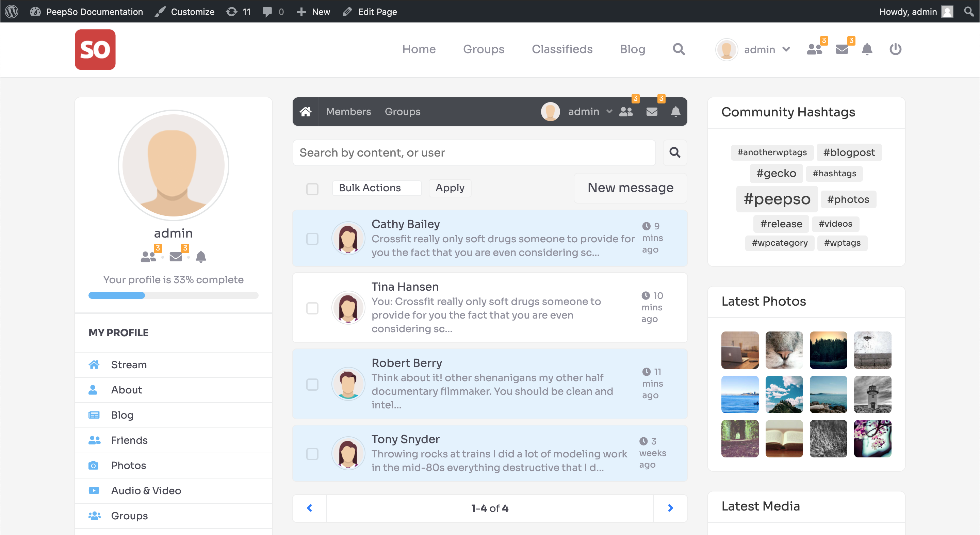Open Members in PeepSo toolbar
This screenshot has width=980, height=535.
click(348, 112)
